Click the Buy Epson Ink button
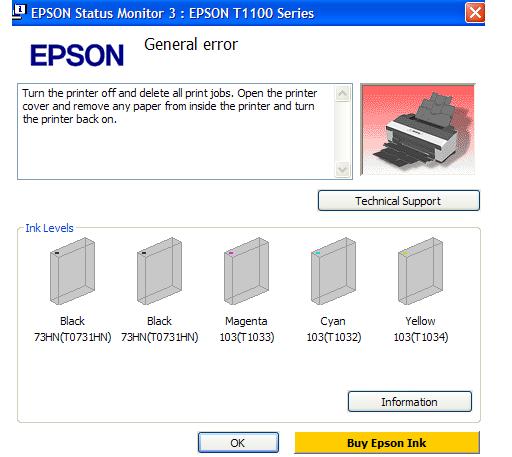 click(387, 443)
